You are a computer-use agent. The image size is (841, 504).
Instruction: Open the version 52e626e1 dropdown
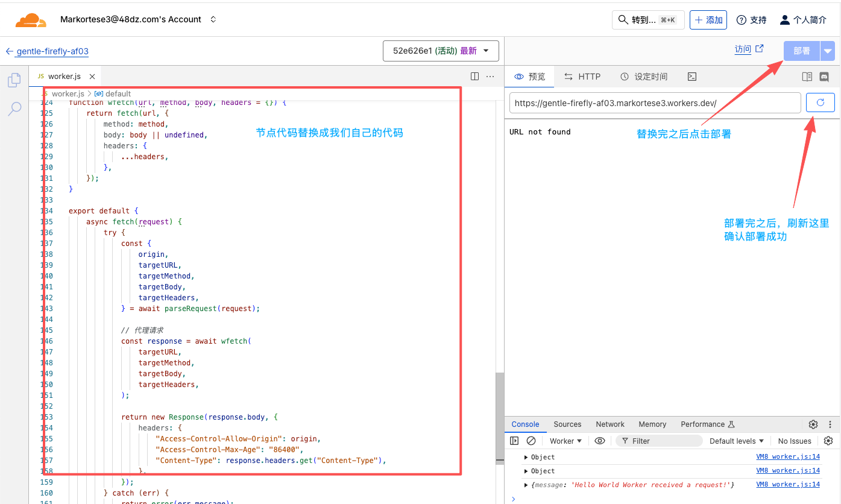441,51
